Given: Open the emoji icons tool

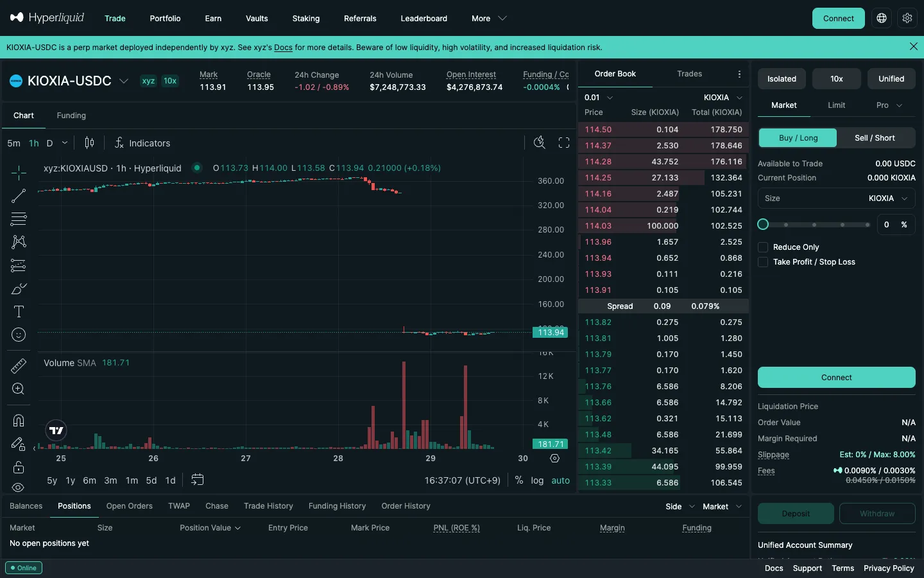Looking at the screenshot, I should 19,335.
